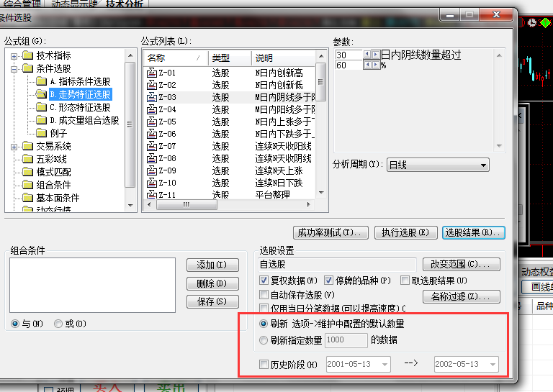This screenshot has width=553, height=392.
Task: Toggle the 复权数据 checkbox
Action: (264, 281)
